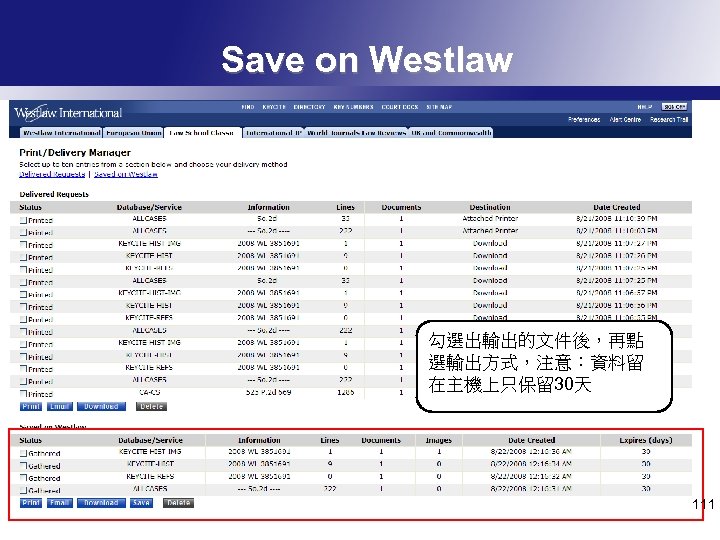Check the Printed row created 11:10:03 PM
Screen dimensions: 720x540
click(x=23, y=233)
